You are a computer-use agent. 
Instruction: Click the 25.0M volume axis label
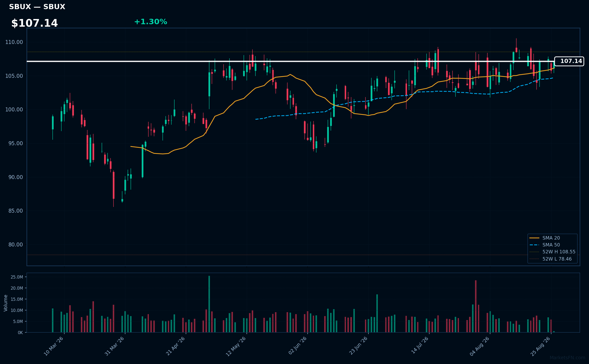[x=17, y=277]
